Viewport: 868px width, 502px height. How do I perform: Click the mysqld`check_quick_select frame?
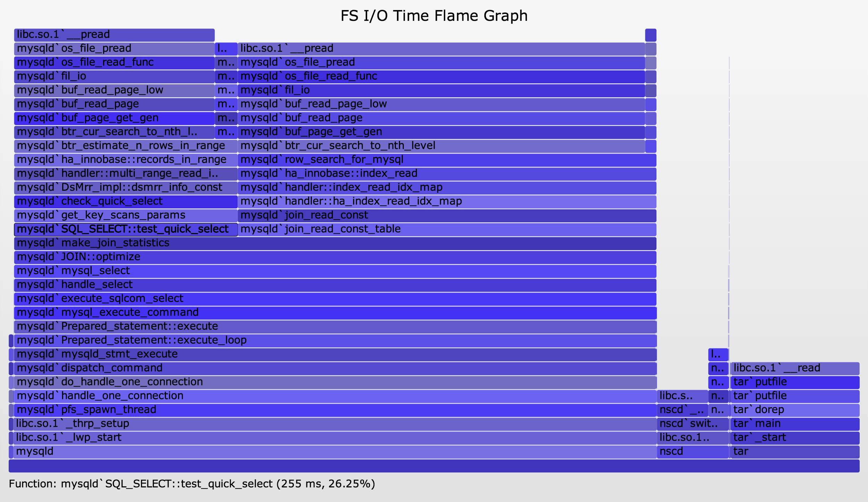coord(126,202)
